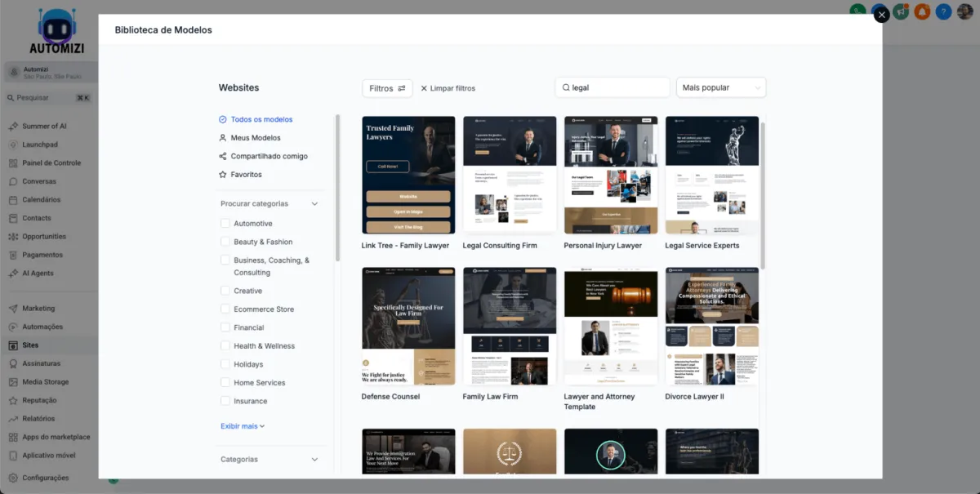Tick the Ecommerce Store checkbox

point(225,309)
